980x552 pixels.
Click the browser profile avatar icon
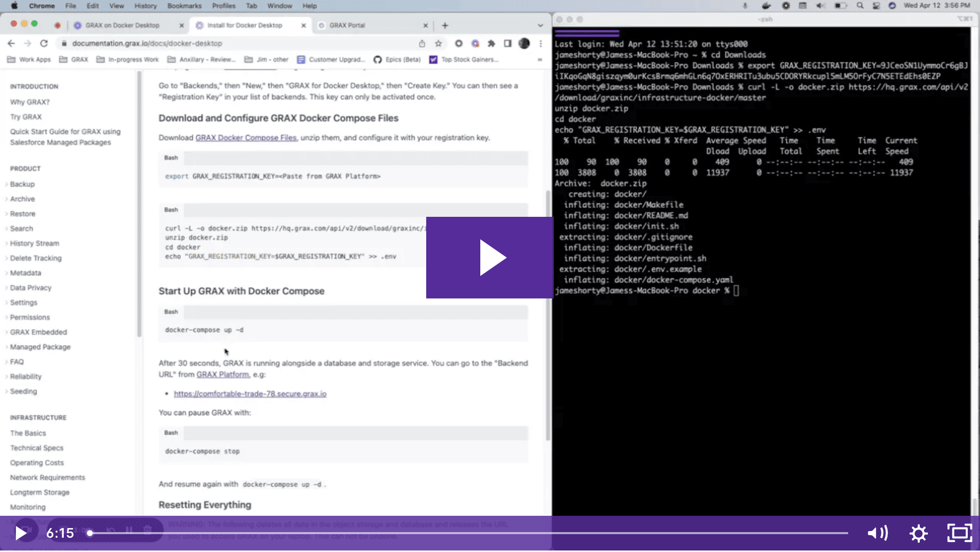(524, 43)
